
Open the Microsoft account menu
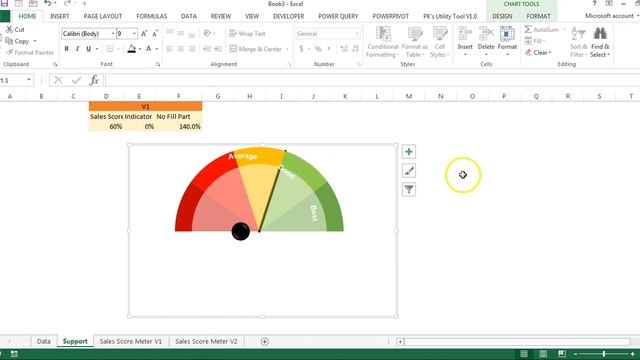point(612,16)
